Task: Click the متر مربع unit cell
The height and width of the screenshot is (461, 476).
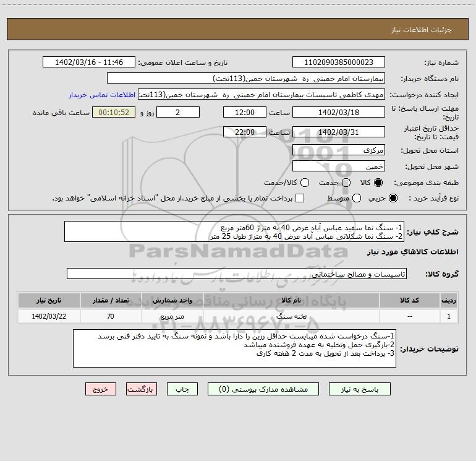Action: [x=172, y=316]
